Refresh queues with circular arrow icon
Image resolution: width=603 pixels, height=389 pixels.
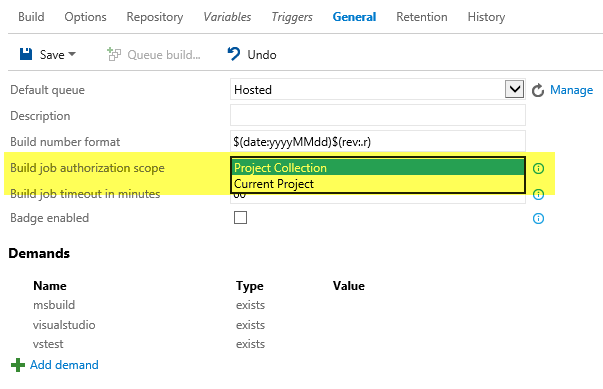pos(538,90)
